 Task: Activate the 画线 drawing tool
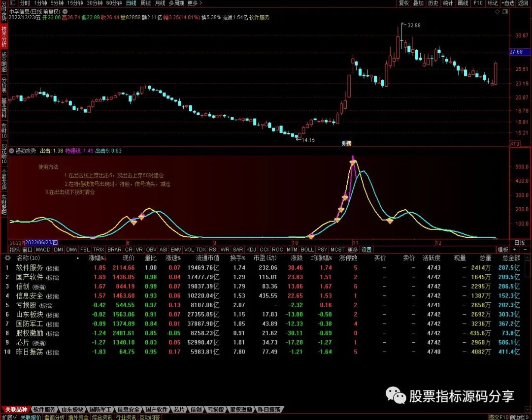point(463,3)
